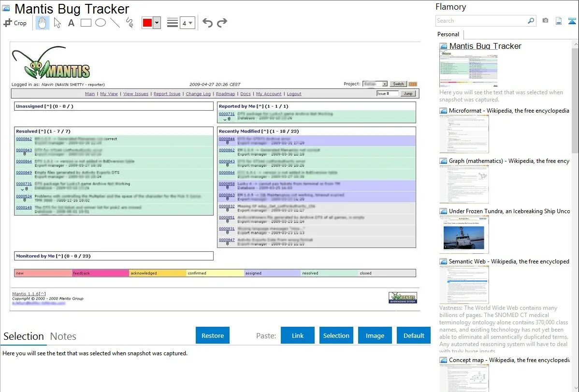Click the Jump button

[x=408, y=93]
